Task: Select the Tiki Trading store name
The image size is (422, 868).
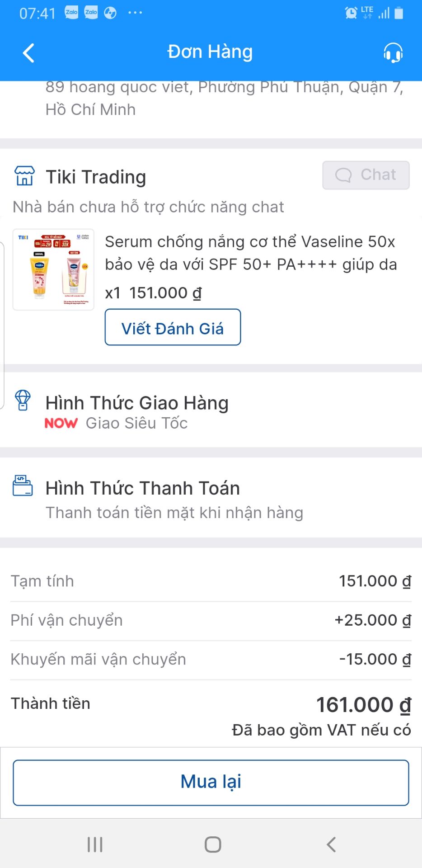Action: (x=96, y=177)
